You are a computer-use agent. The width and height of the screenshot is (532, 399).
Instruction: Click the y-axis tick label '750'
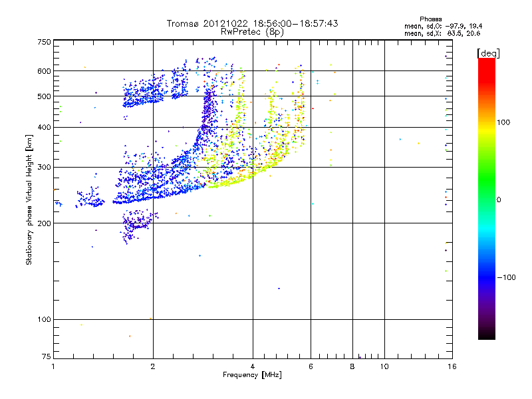[x=45, y=42]
